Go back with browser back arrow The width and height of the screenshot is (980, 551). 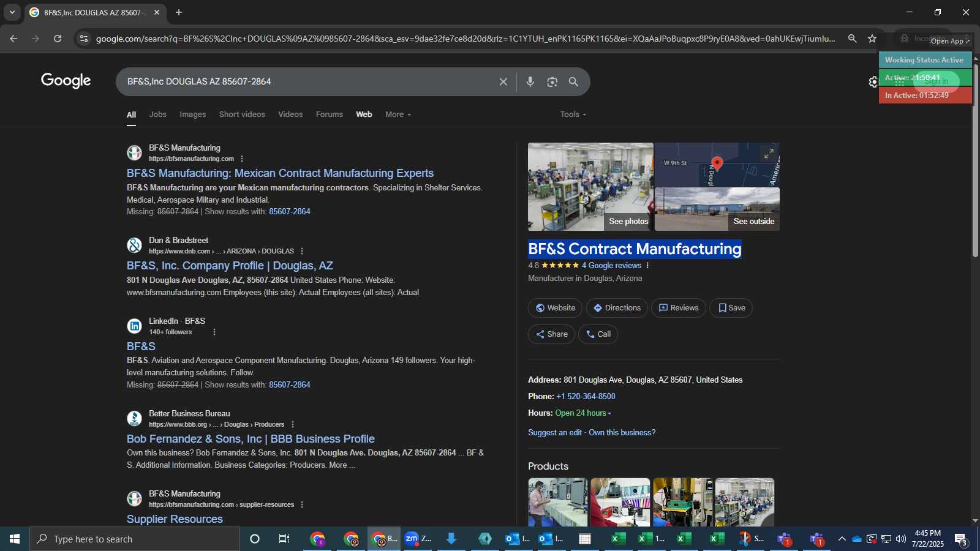[x=13, y=39]
